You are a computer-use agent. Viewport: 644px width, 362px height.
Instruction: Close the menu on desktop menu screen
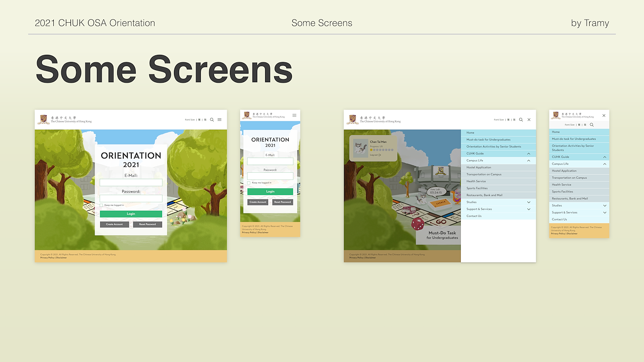tap(529, 120)
